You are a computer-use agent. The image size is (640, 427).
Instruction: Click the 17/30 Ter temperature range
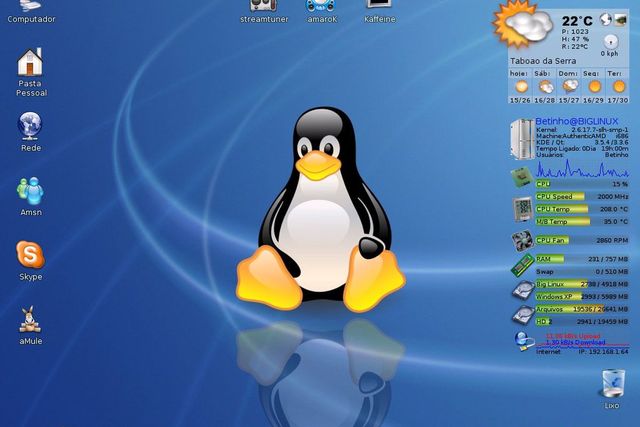point(618,100)
